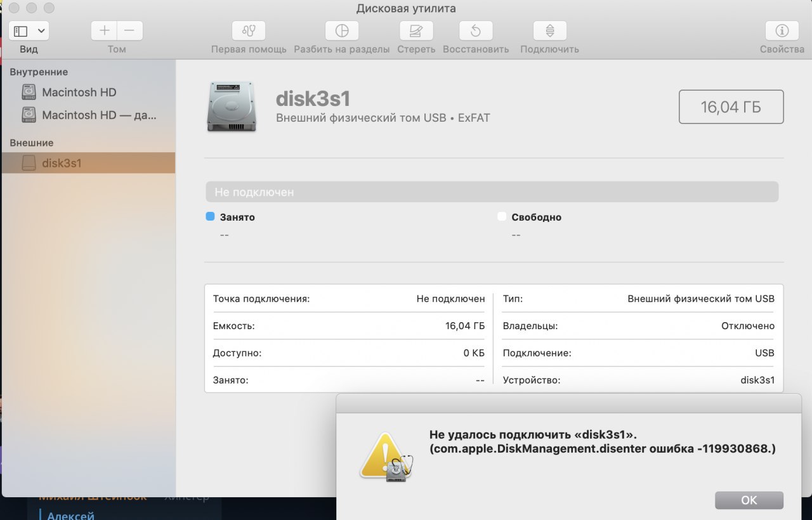
Task: Click the 16,04 ГБ capacity box
Action: click(731, 107)
